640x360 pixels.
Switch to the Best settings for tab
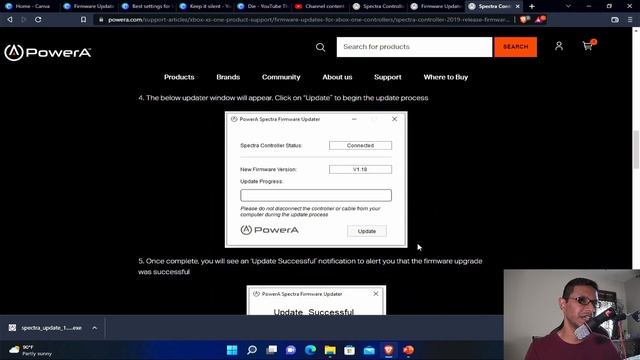coord(147,7)
